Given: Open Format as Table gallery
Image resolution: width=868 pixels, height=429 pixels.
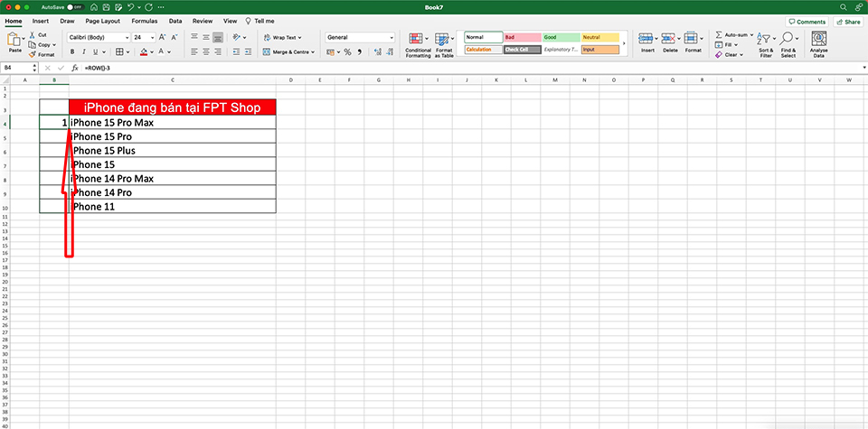Looking at the screenshot, I should click(444, 45).
